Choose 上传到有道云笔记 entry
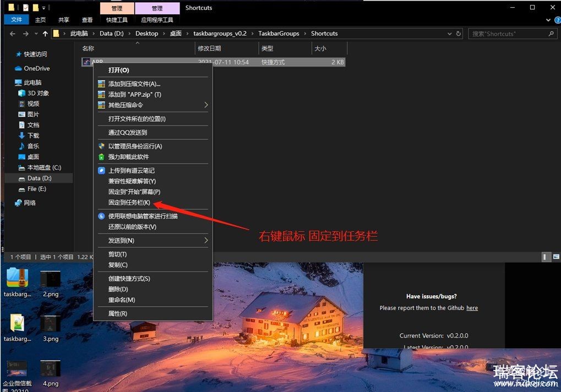The width and height of the screenshot is (561, 392). tap(152, 171)
